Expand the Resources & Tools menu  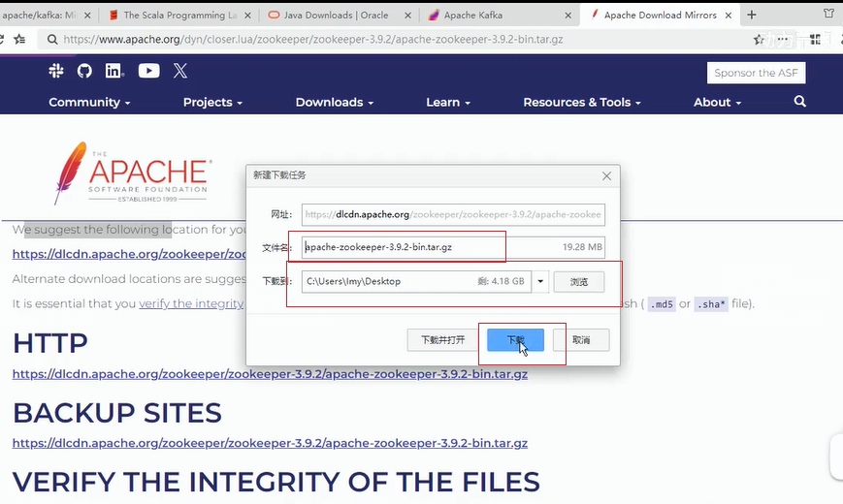click(x=582, y=102)
